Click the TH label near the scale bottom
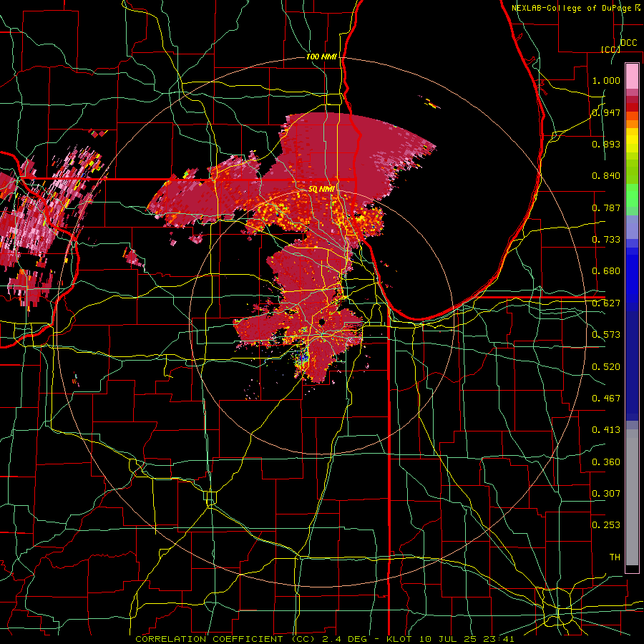The width and height of the screenshot is (644, 644). pyautogui.click(x=615, y=557)
